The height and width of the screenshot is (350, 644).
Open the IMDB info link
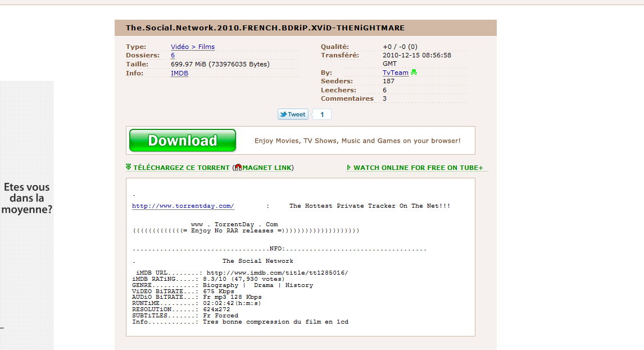coord(179,73)
